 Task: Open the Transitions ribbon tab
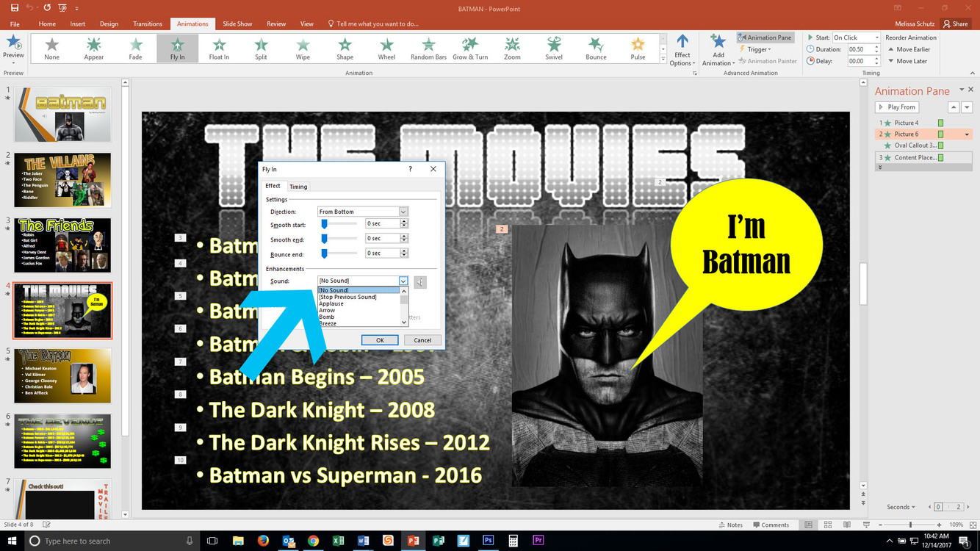coord(148,24)
